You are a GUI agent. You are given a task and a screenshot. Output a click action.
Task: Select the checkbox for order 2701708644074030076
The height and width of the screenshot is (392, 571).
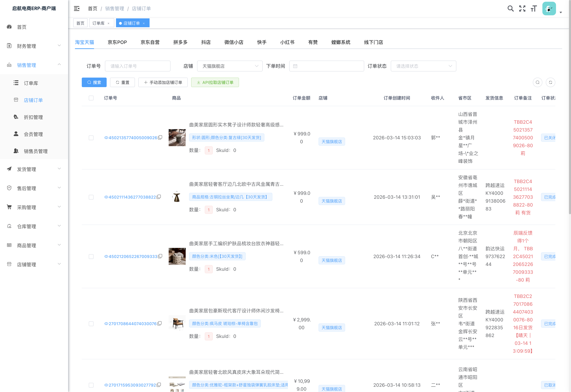coord(91,324)
